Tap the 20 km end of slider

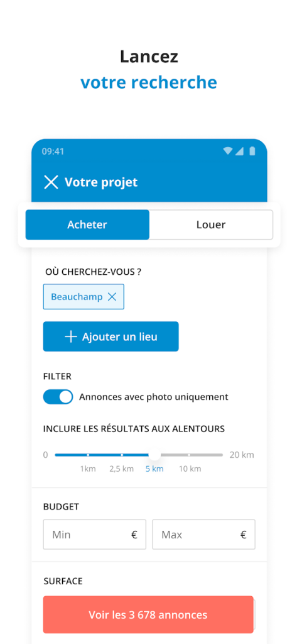point(242,455)
